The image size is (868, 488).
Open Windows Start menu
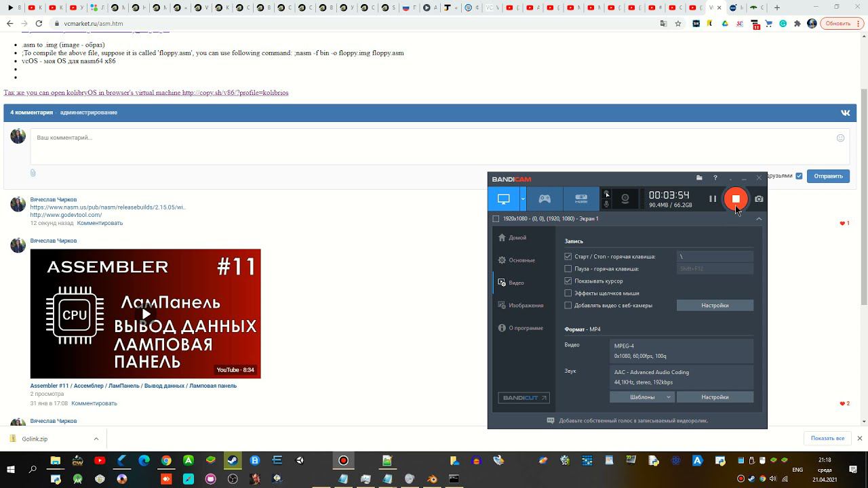pos(11,469)
